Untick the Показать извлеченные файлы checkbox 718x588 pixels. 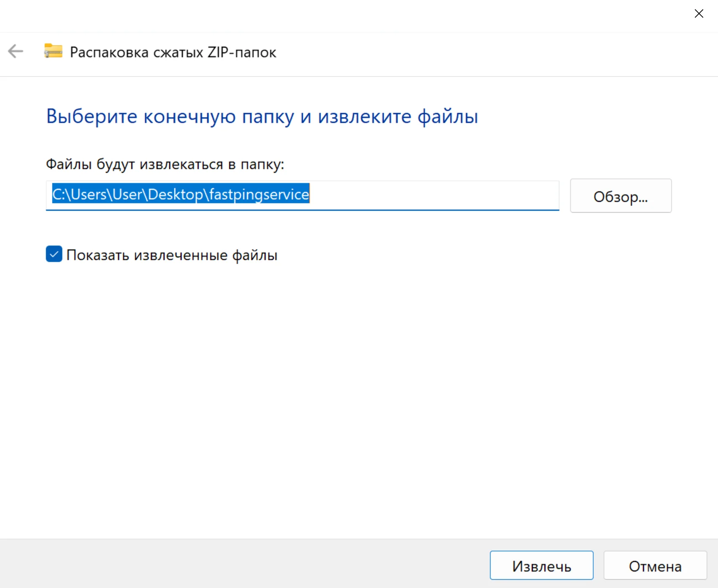[54, 254]
